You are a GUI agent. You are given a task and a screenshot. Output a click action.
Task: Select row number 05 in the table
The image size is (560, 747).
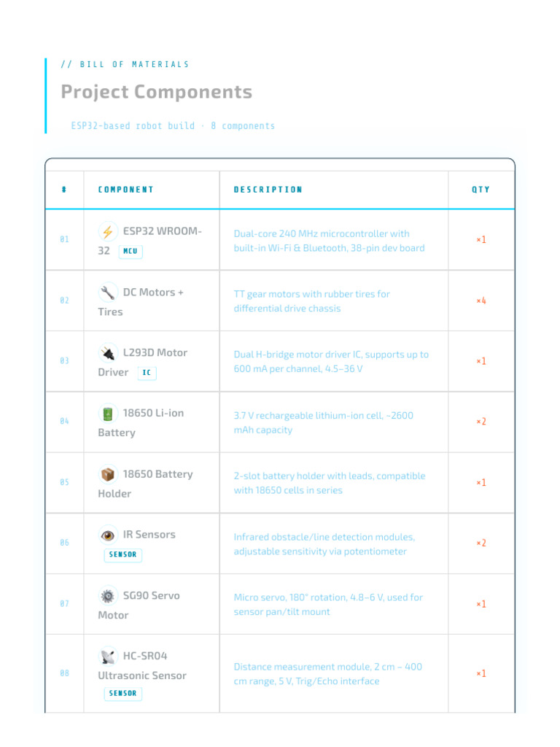pos(64,482)
